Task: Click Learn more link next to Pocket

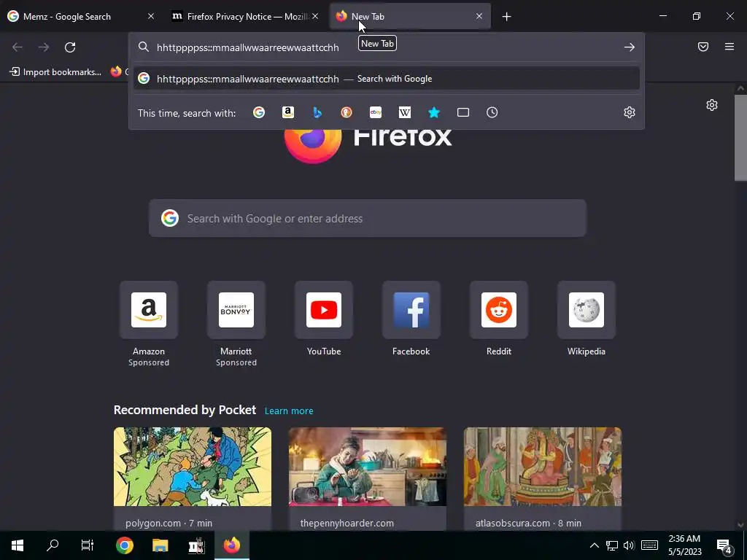Action: (289, 411)
